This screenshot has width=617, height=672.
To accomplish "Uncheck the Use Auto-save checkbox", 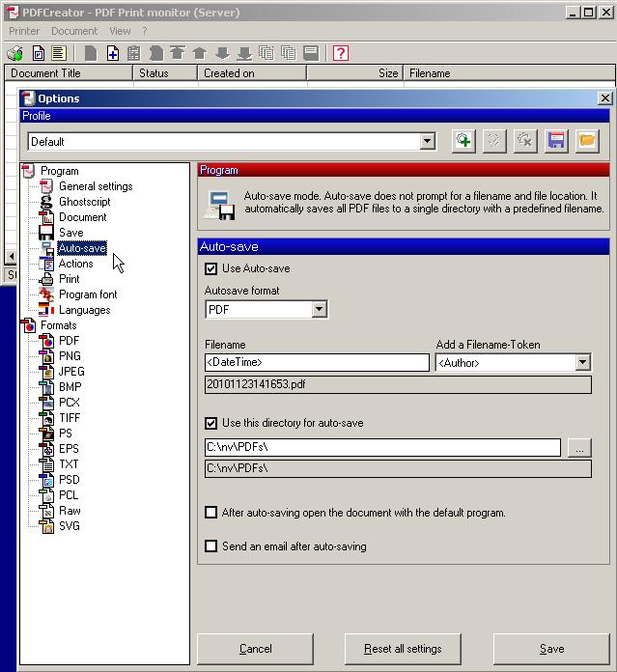I will pos(211,268).
